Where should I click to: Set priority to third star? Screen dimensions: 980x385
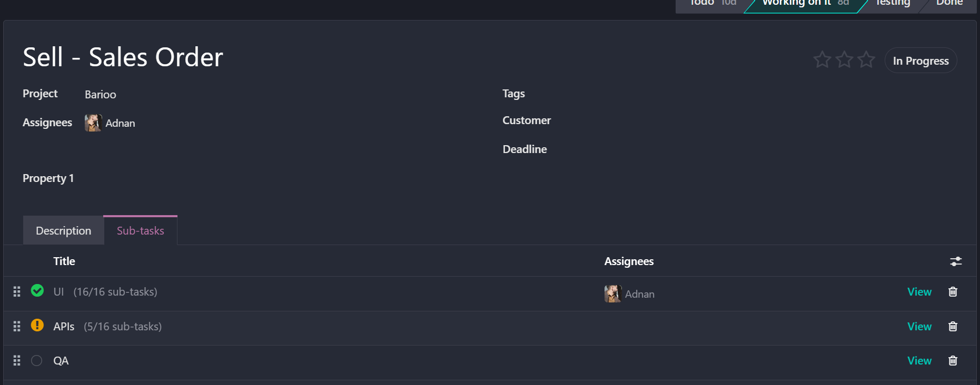point(866,60)
